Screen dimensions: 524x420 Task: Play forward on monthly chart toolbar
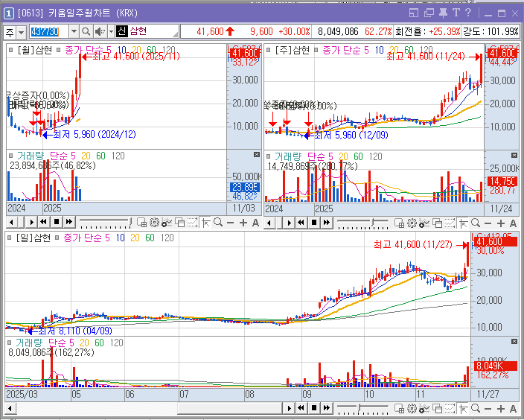click(31, 222)
